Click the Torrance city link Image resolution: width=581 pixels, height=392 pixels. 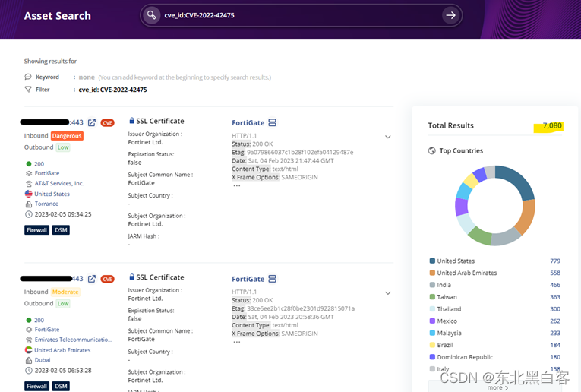[46, 204]
